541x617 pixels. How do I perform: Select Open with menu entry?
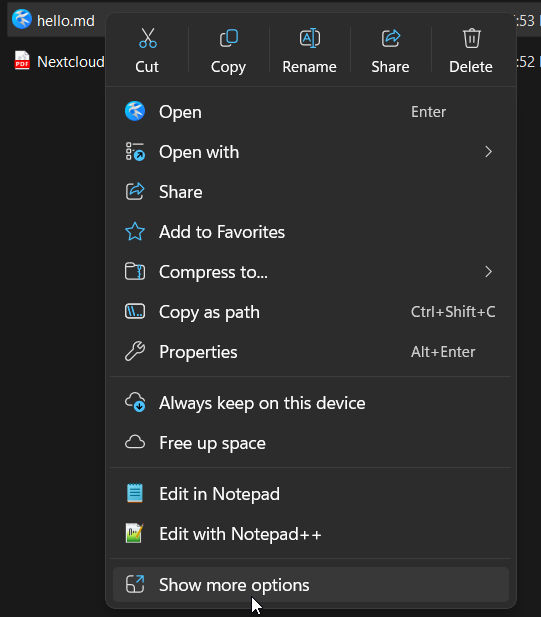311,151
